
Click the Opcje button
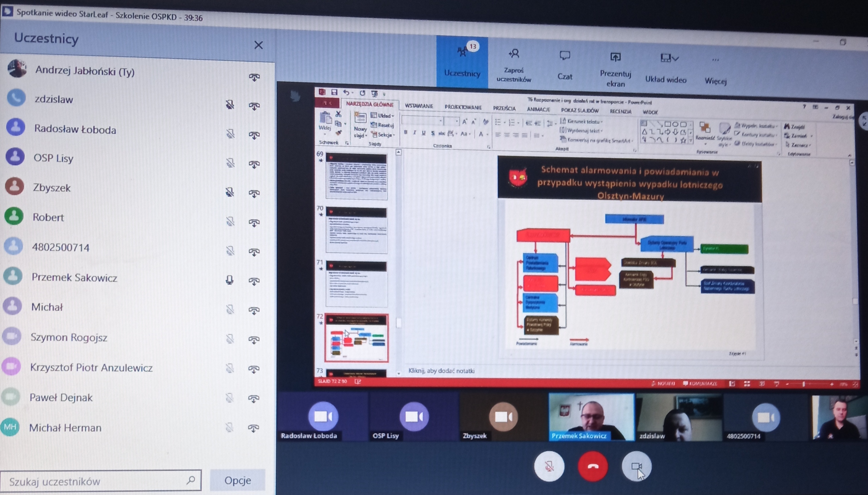[x=237, y=480]
